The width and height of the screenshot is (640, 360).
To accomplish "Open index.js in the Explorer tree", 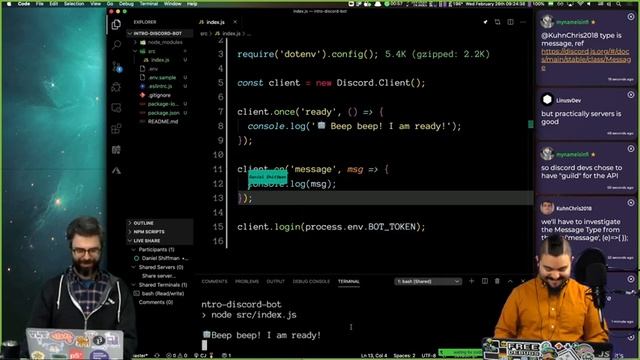I will (160, 60).
